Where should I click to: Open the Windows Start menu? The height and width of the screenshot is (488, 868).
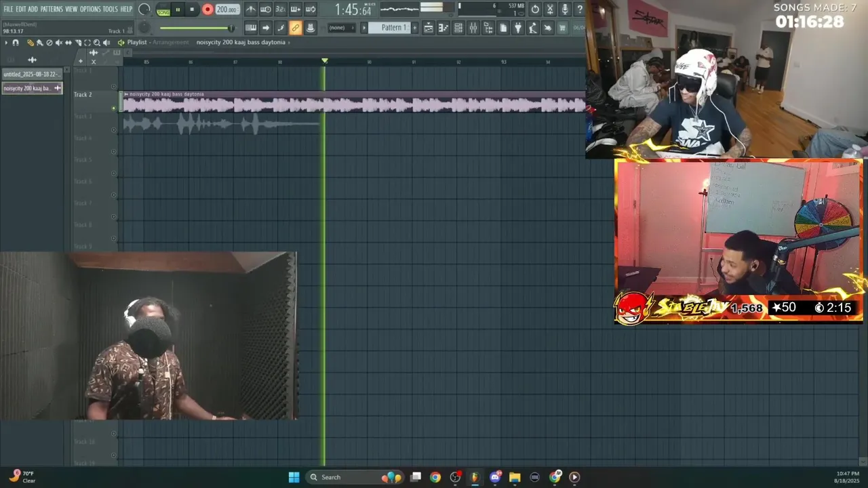click(x=294, y=477)
